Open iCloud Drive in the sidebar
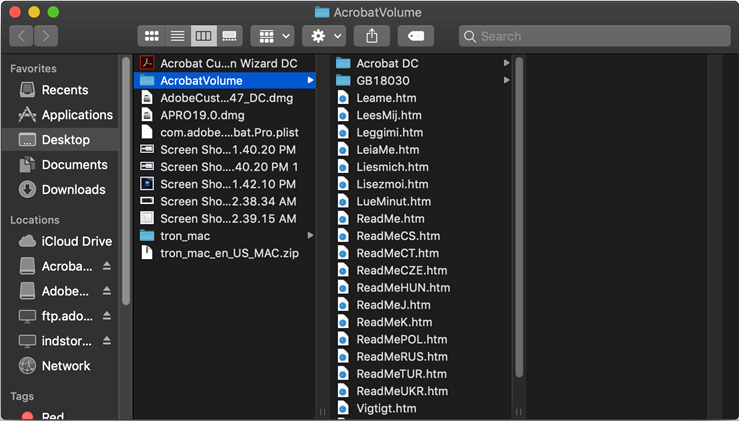The height and width of the screenshot is (421, 739). click(x=60, y=241)
